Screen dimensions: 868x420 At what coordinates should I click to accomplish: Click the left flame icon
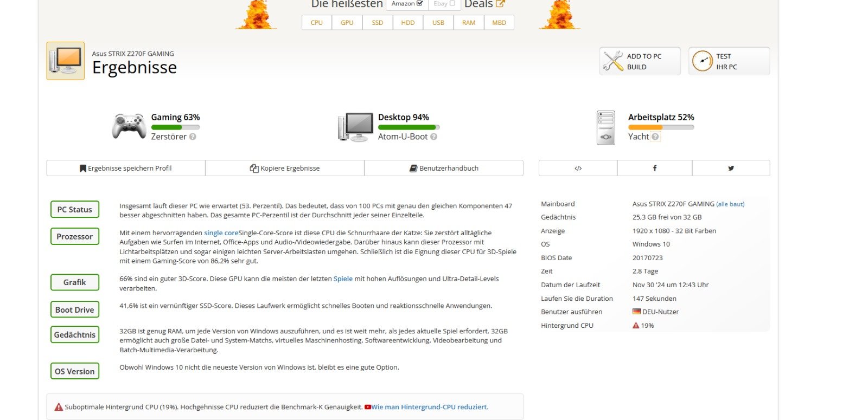click(257, 15)
